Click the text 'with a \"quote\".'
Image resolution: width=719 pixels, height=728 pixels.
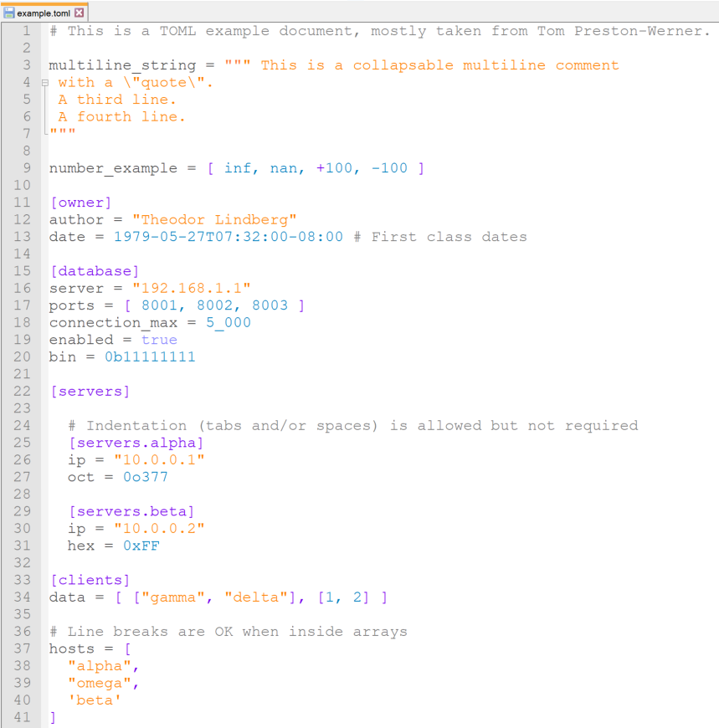[x=136, y=83]
